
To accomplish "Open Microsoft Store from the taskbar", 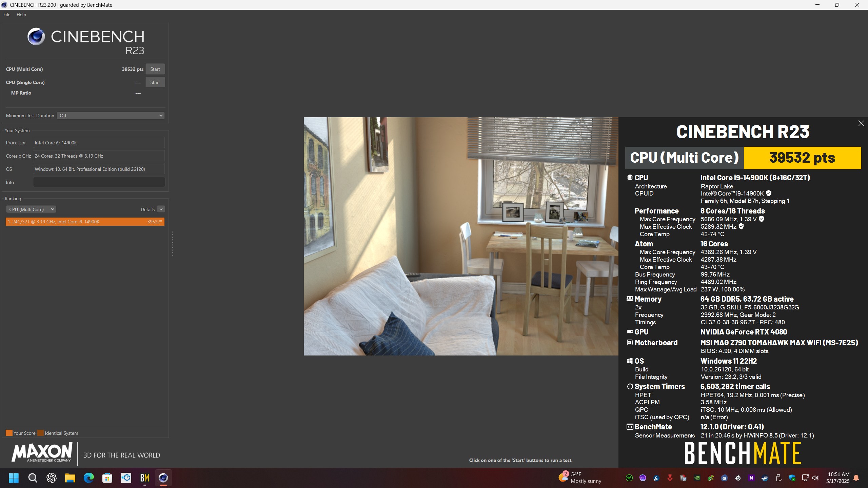I will pyautogui.click(x=107, y=478).
